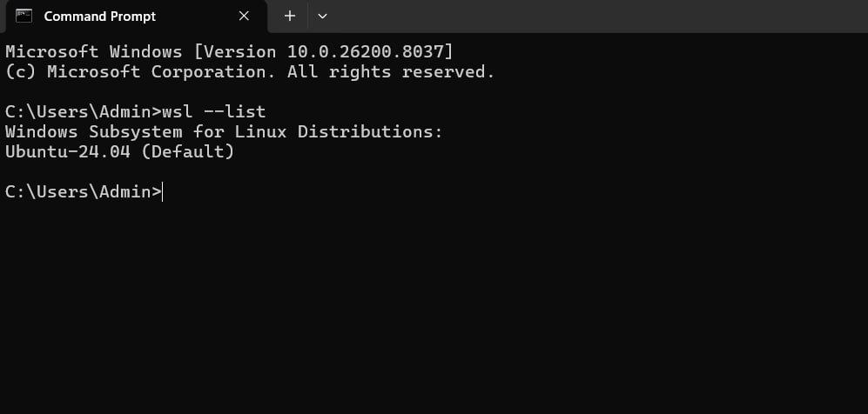Open a new tab with plus button
This screenshot has height=414, width=868.
(290, 16)
